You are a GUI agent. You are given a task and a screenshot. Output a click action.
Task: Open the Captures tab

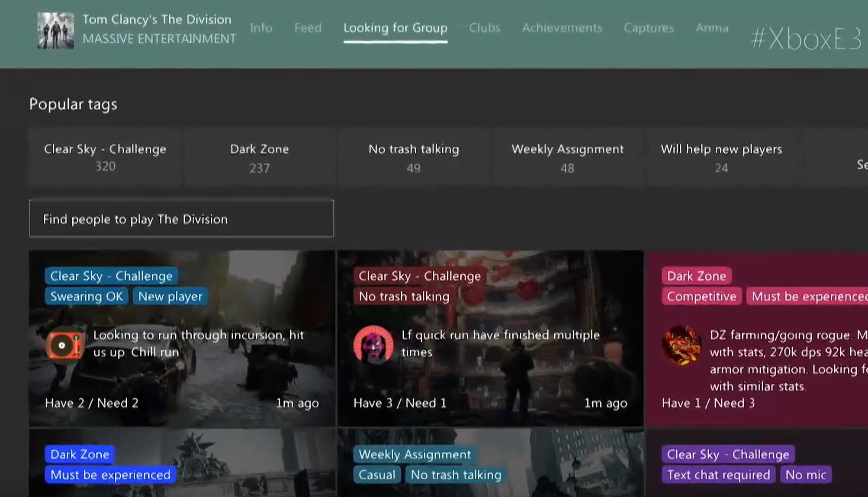pyautogui.click(x=648, y=28)
